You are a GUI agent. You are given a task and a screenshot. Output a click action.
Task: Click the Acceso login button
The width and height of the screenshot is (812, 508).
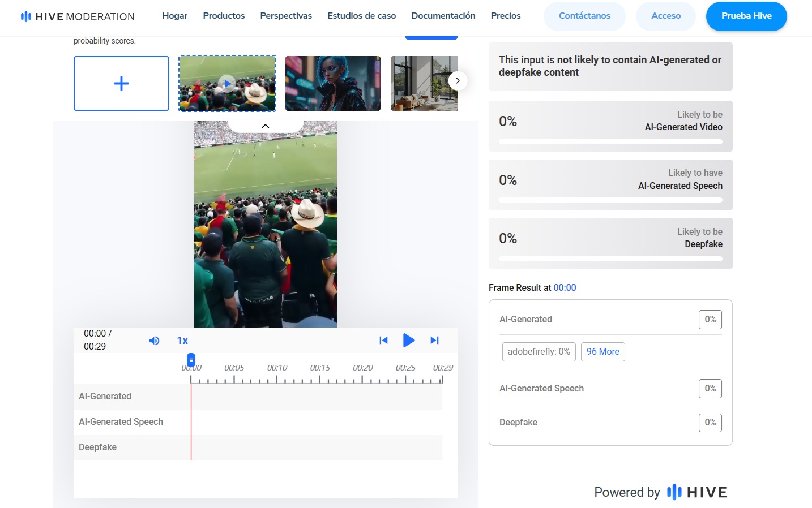(x=665, y=16)
